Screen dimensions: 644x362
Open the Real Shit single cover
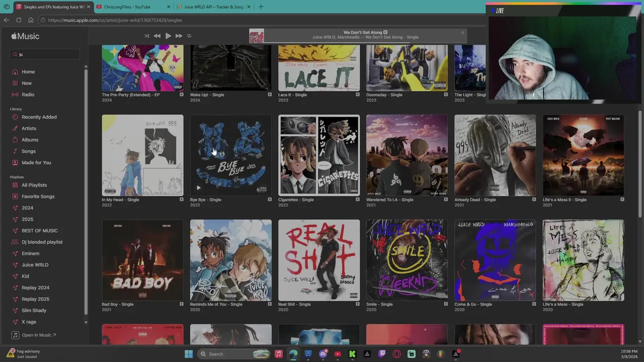click(319, 260)
